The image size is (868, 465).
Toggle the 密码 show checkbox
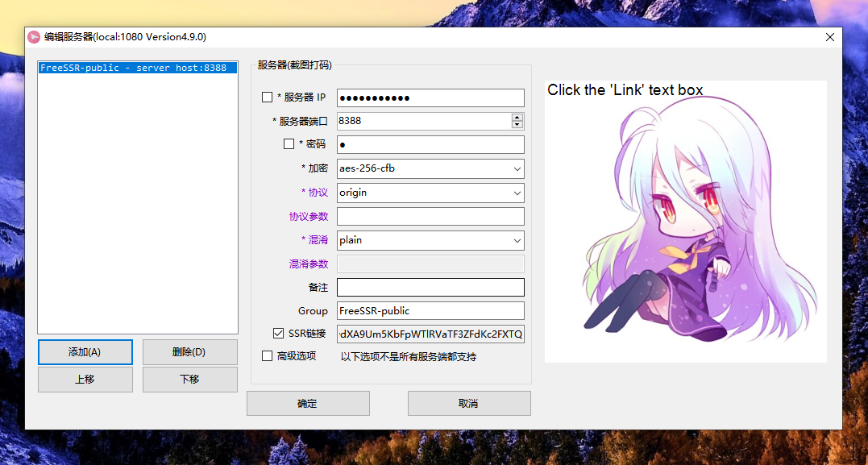(x=289, y=144)
